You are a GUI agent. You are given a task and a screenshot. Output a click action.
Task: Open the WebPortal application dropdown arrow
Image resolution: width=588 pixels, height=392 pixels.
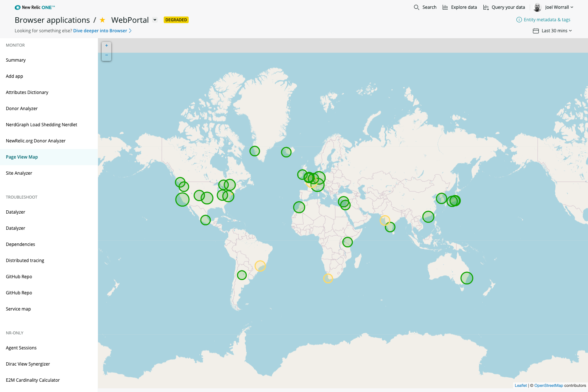click(155, 20)
